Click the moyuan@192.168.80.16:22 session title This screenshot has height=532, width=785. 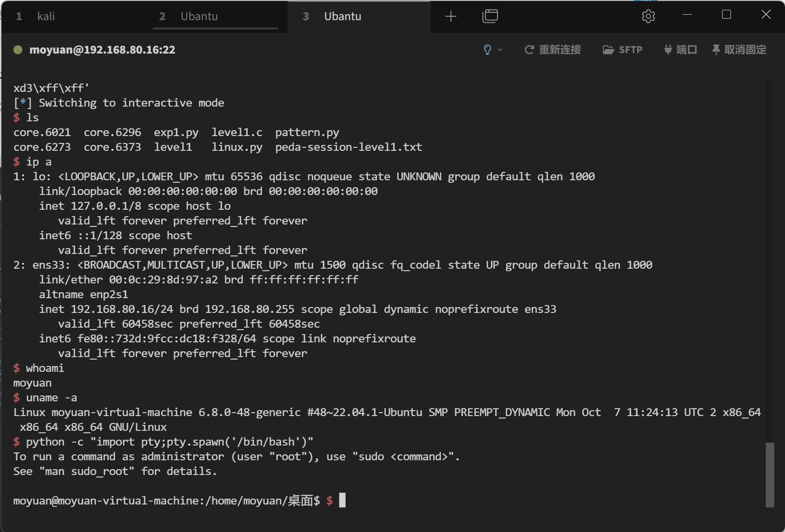[x=102, y=50]
